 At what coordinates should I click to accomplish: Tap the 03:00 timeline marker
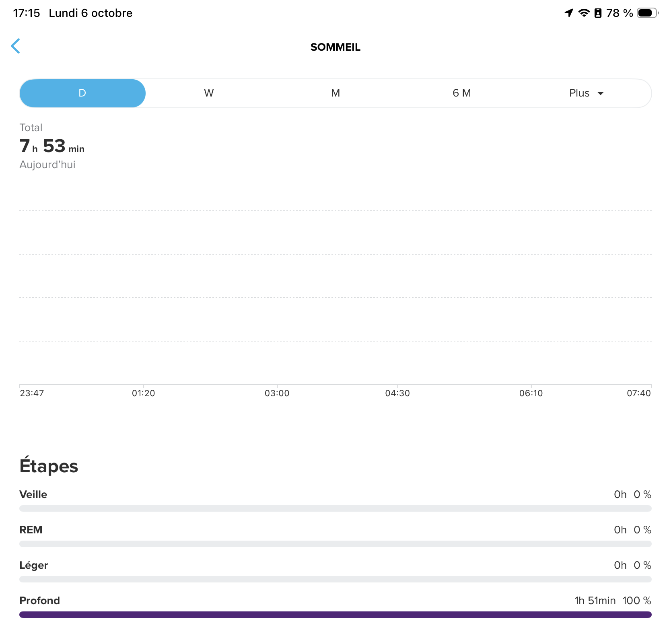277,393
